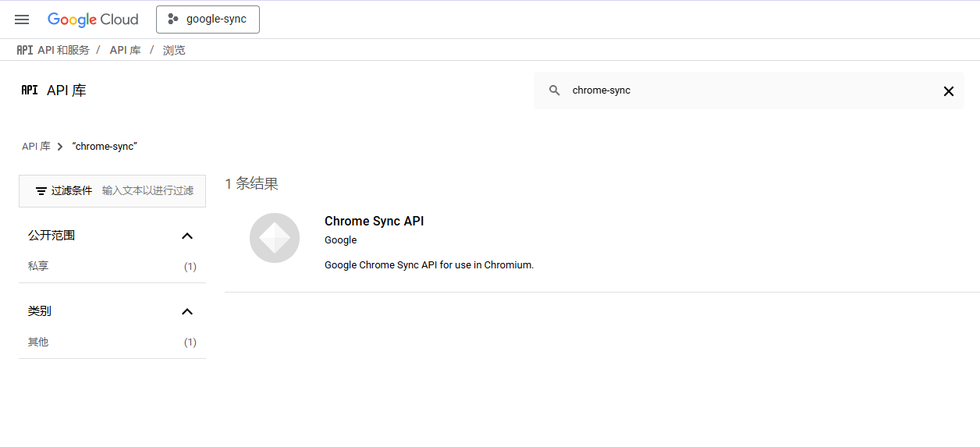Collapse the 公开范围 section
Viewport: 980px width, 447px height.
[187, 236]
